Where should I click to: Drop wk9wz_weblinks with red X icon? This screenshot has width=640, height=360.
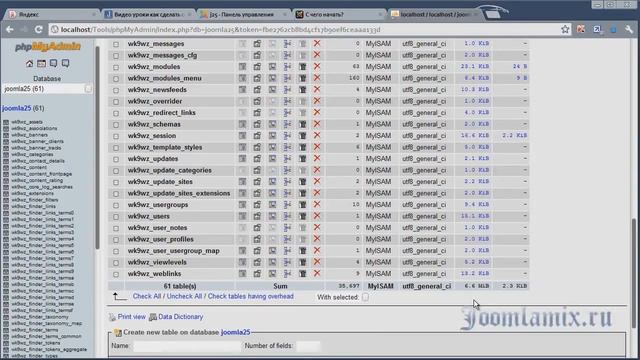coord(317,273)
